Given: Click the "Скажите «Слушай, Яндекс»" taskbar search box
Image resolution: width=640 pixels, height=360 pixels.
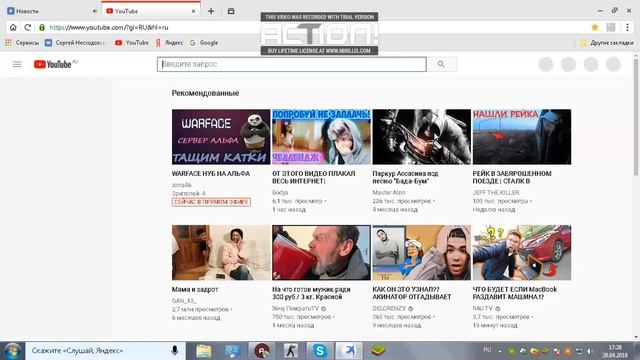Looking at the screenshot, I should coord(105,351).
